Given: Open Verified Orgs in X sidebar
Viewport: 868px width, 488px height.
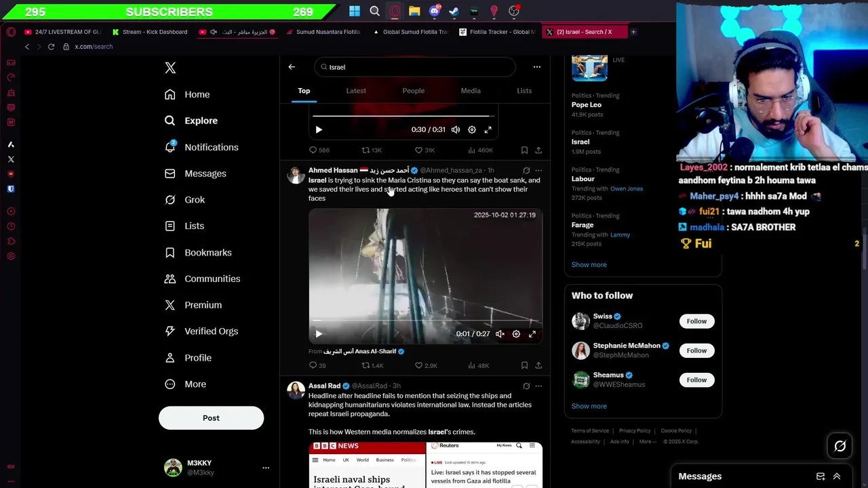Looking at the screenshot, I should (202, 331).
